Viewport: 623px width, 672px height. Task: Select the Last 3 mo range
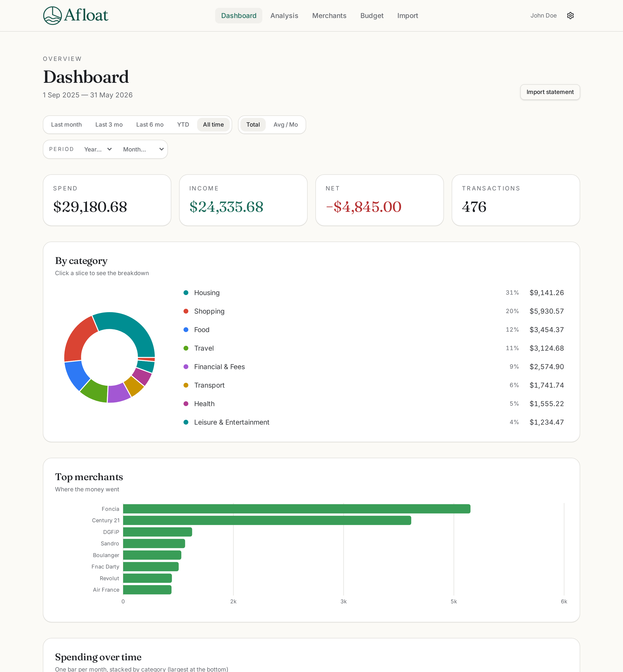point(109,124)
